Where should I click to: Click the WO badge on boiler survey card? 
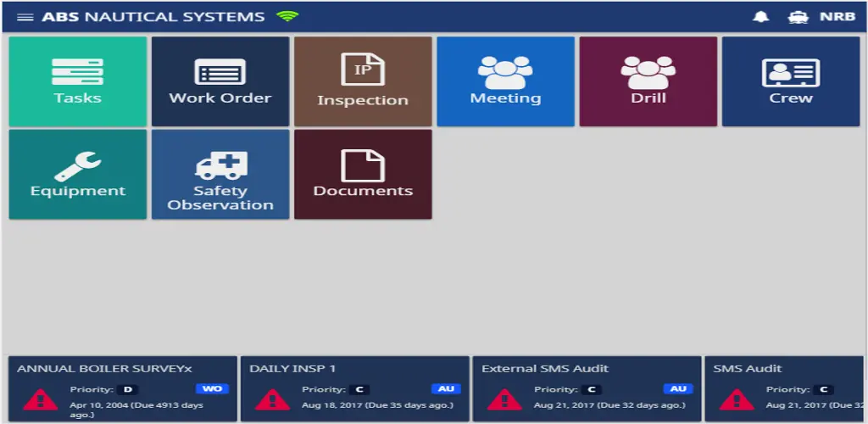click(212, 388)
